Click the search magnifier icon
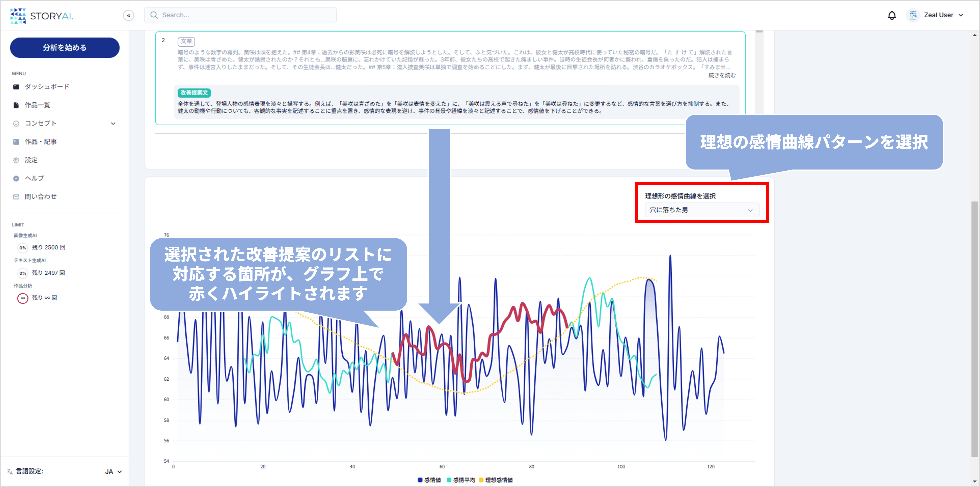The height and width of the screenshot is (487, 980). click(154, 15)
